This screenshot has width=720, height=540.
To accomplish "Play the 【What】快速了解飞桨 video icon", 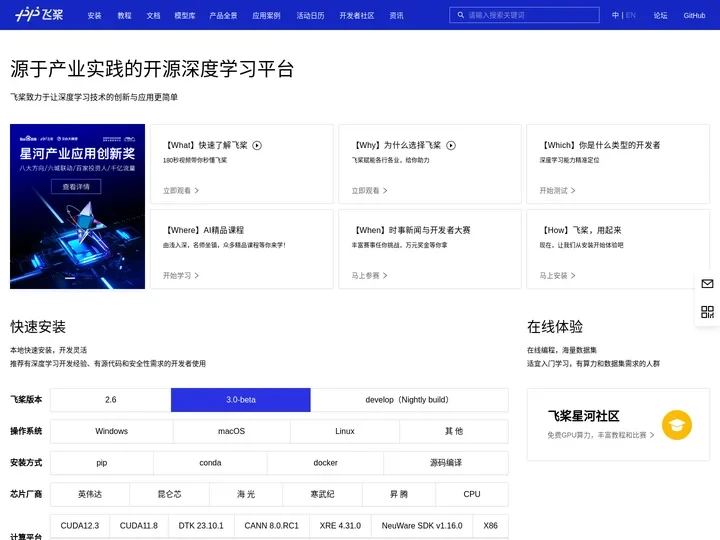I will pyautogui.click(x=257, y=146).
